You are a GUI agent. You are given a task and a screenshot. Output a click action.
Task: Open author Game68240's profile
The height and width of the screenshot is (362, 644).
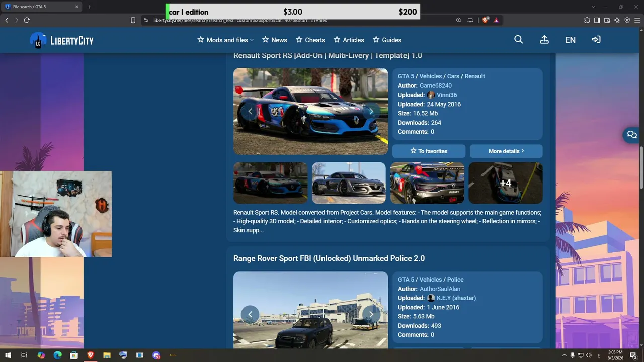[436, 85]
